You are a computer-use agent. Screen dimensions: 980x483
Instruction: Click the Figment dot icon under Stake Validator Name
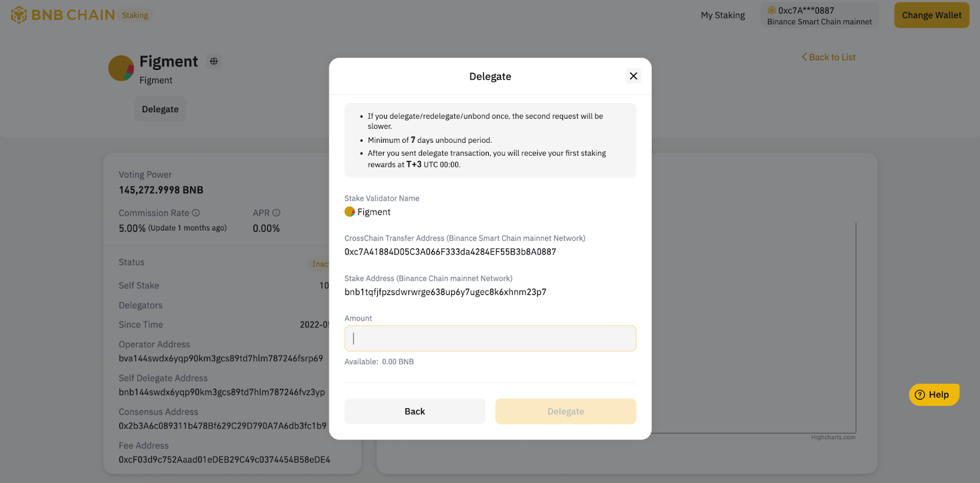349,211
